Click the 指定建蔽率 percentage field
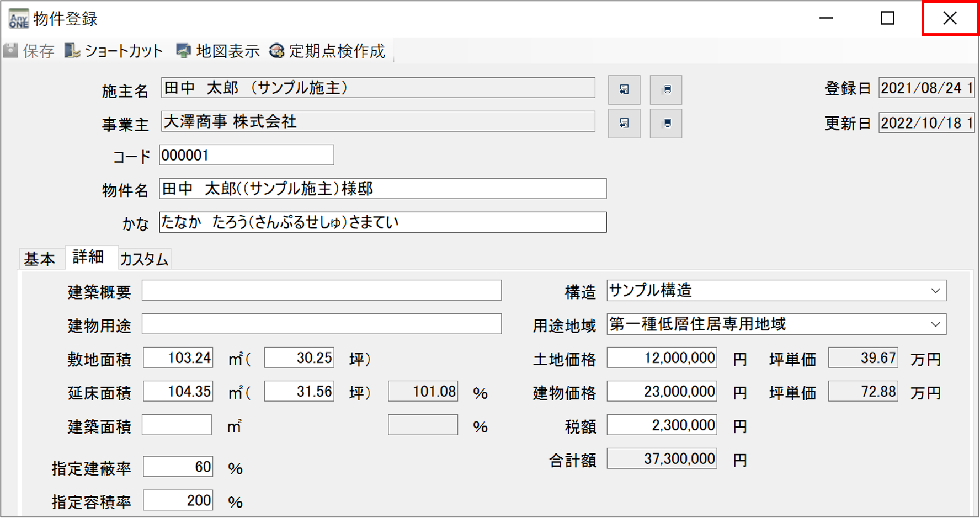 pos(178,467)
